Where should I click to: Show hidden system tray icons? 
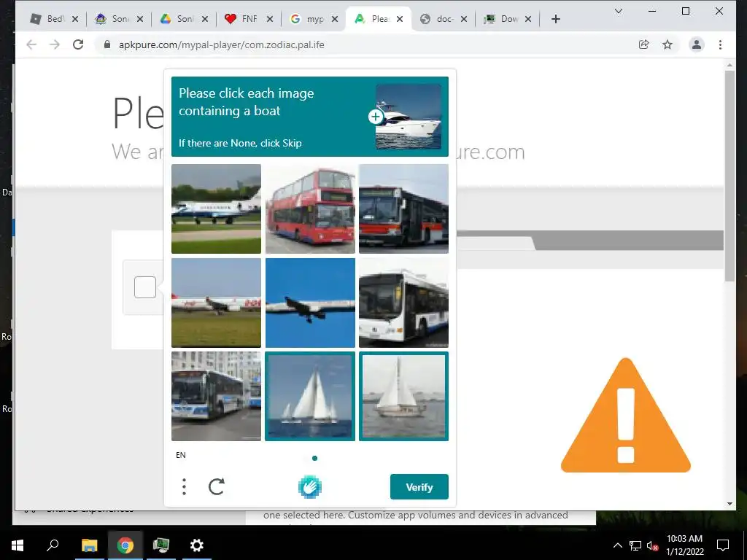click(617, 545)
